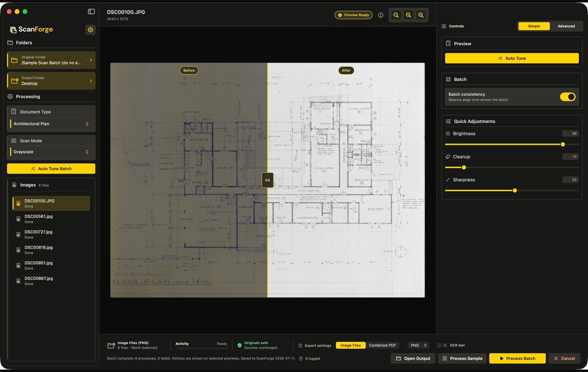The height and width of the screenshot is (372, 588).
Task: Click the Cleanup slider handle
Action: [x=464, y=167]
